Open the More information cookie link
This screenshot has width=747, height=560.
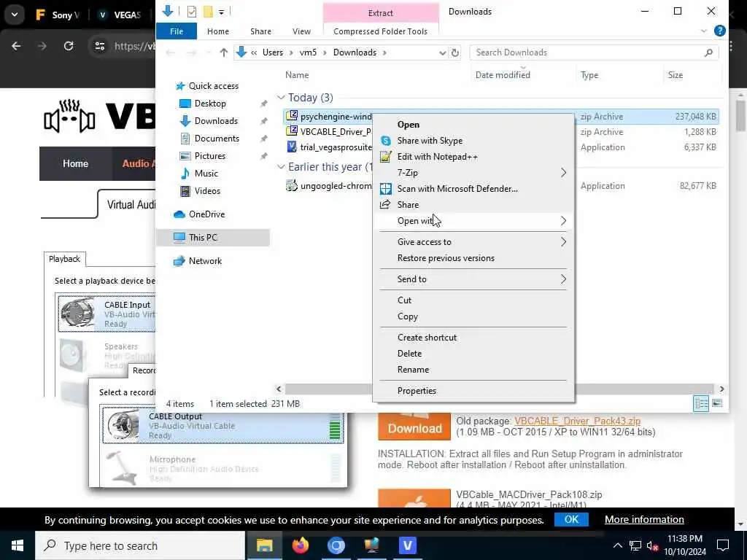(644, 519)
